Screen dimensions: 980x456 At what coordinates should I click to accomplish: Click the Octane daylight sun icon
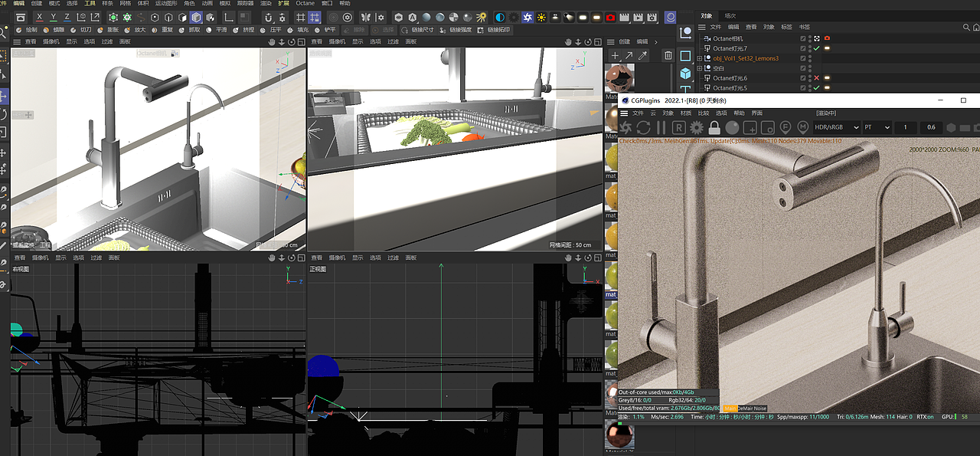(x=541, y=17)
